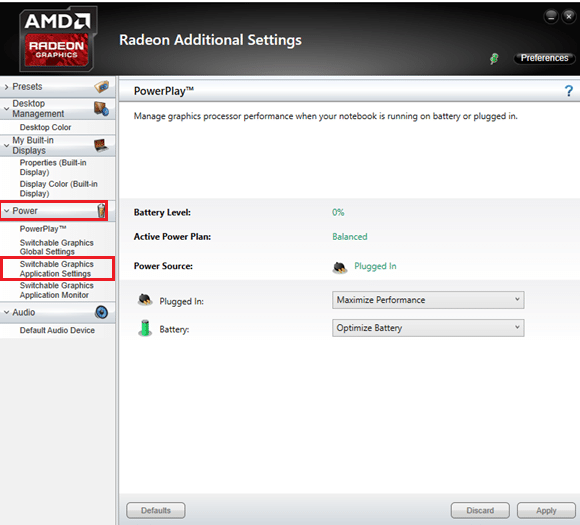Collapse the My Built-in Displays chevron
The image size is (580, 525).
pos(6,145)
